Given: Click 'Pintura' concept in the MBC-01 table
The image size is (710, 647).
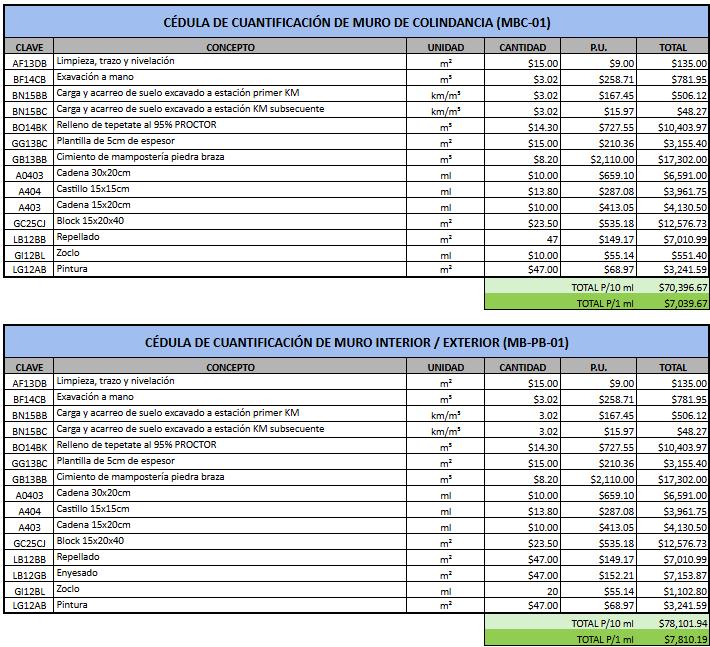Looking at the screenshot, I should pos(230,269).
